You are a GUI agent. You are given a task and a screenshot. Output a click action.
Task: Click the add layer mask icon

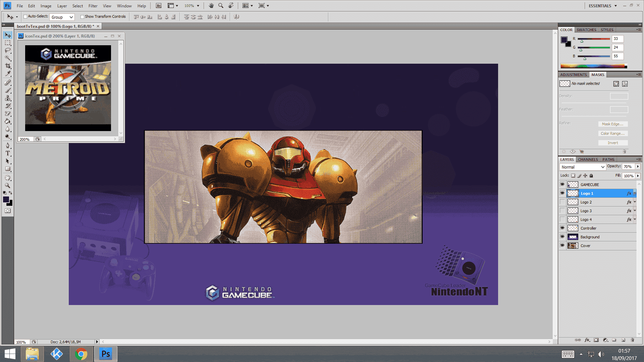[x=596, y=340]
